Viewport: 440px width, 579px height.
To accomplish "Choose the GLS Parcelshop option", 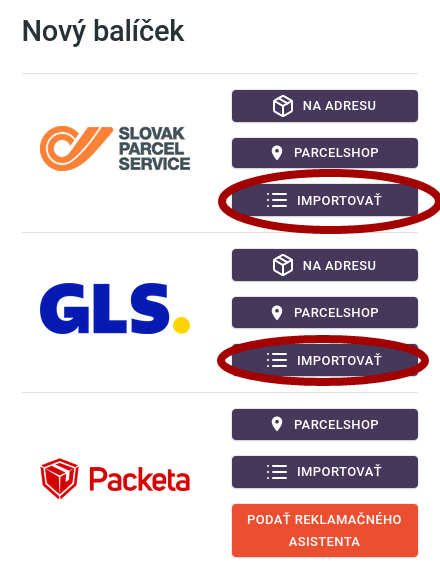I will click(x=325, y=313).
